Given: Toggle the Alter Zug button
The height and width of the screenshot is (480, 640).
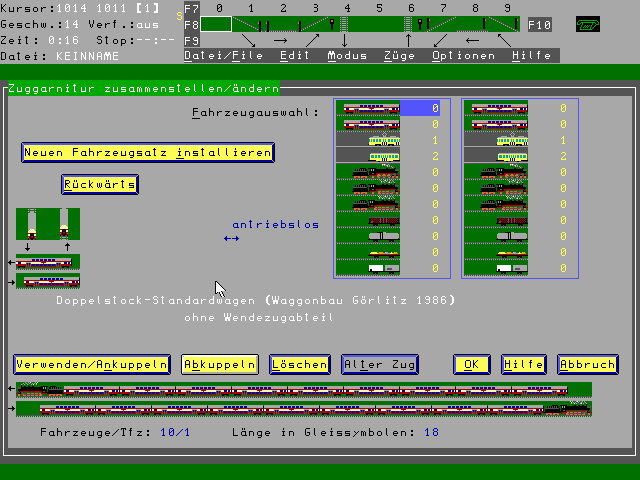Looking at the screenshot, I should 379,365.
